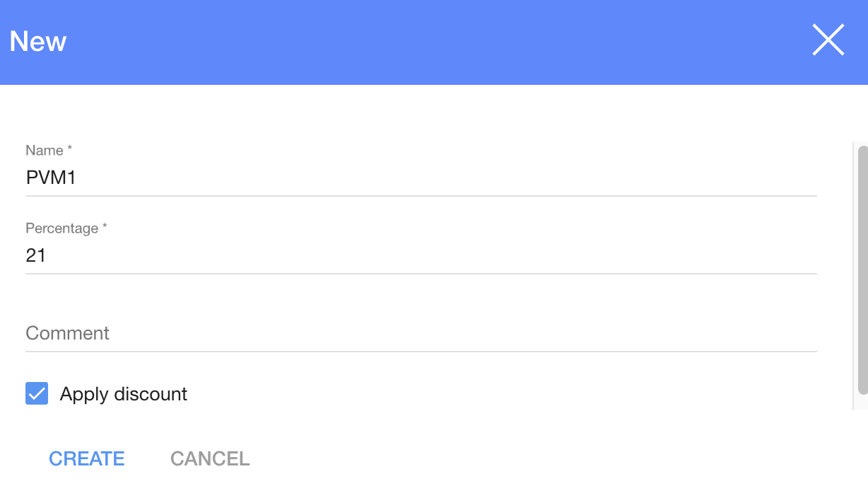Click the "New" dialog title
The width and height of the screenshot is (868, 498).
click(38, 42)
